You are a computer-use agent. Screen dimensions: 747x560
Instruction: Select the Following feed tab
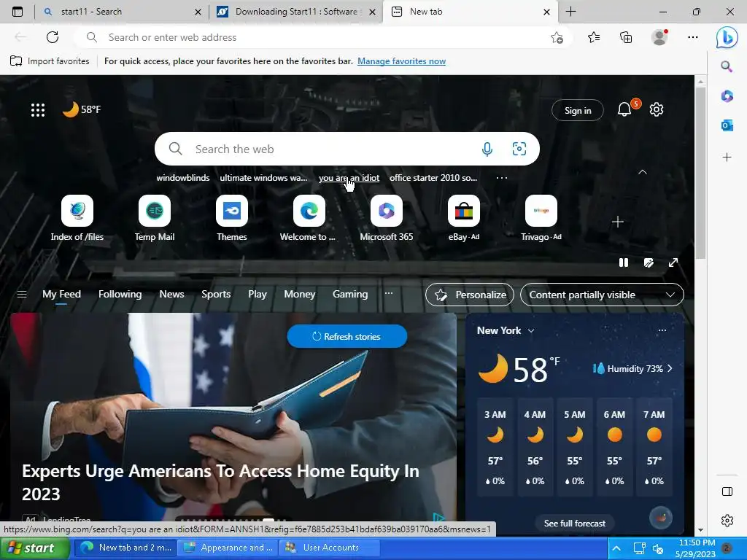(120, 295)
